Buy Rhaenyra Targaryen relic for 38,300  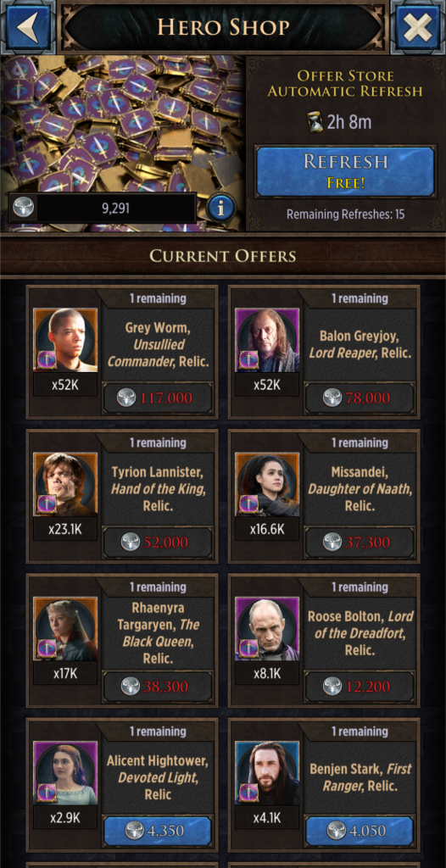coord(158,687)
